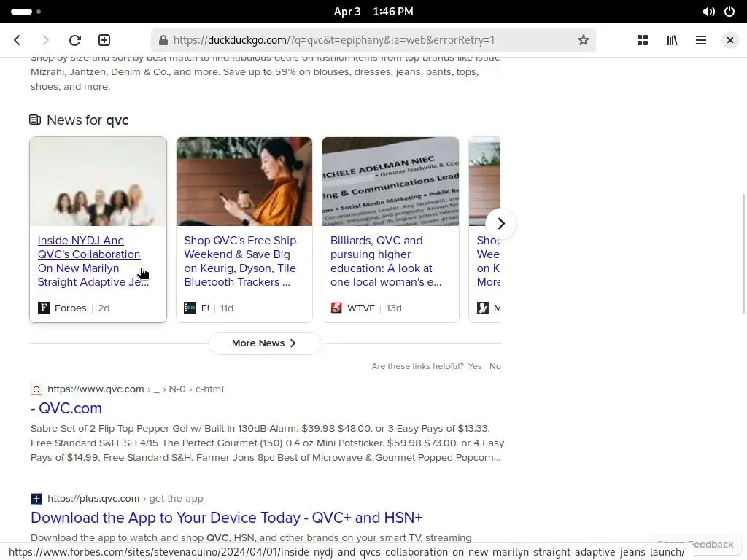Screen dimensions: 747x560
Task: Bookmark this page with the star icon
Action: tap(583, 40)
